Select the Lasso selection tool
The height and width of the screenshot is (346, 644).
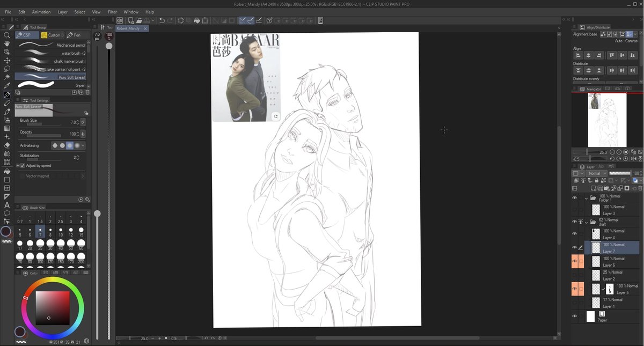tap(7, 69)
